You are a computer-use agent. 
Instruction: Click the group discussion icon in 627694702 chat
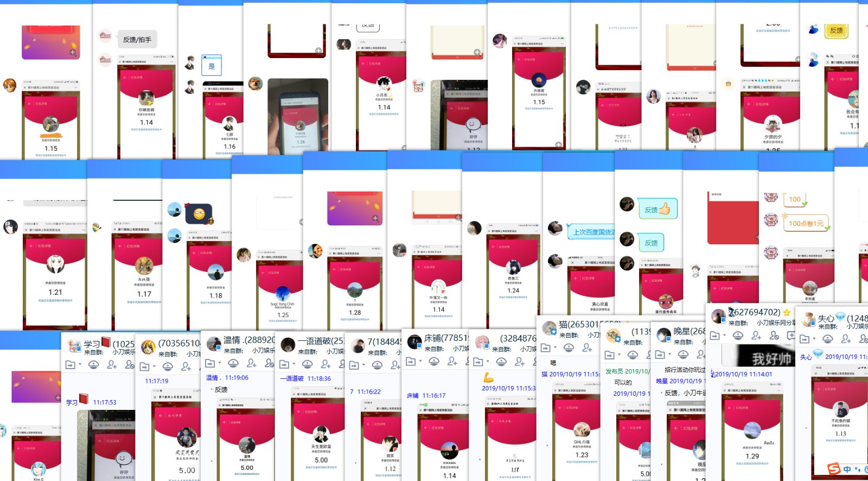(x=774, y=336)
